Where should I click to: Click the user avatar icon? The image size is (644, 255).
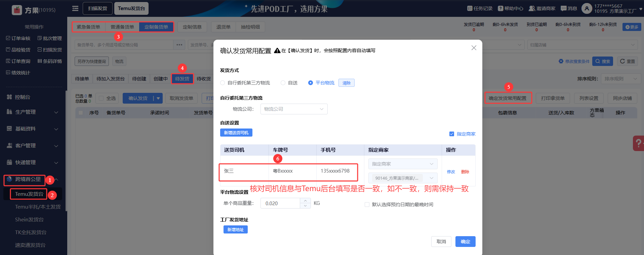587,8
